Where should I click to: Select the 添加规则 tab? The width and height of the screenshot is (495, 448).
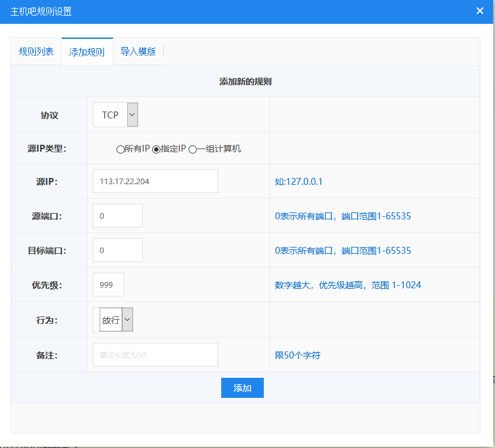pos(87,52)
